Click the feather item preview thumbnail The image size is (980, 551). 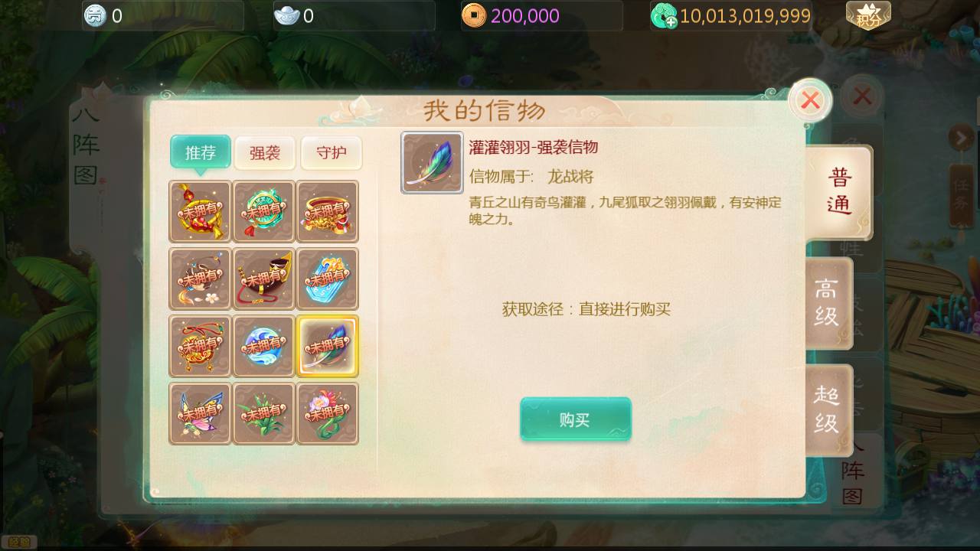point(433,162)
